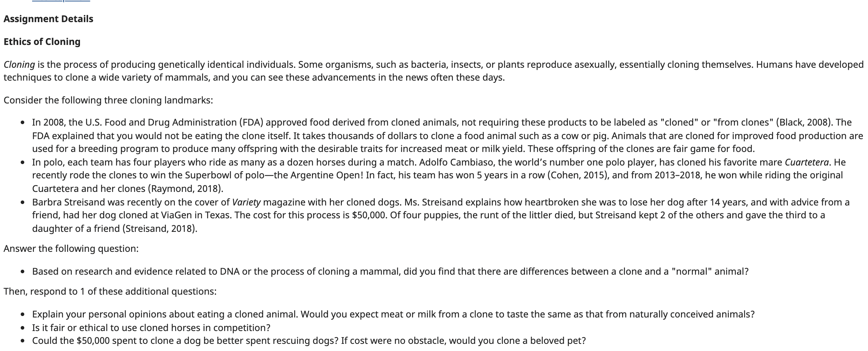Click the question about cloned horses in competition
Image resolution: width=868 pixels, height=351 pixels.
pos(151,327)
